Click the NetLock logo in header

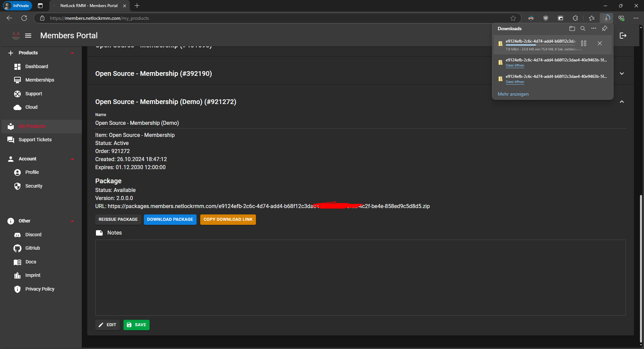16,36
